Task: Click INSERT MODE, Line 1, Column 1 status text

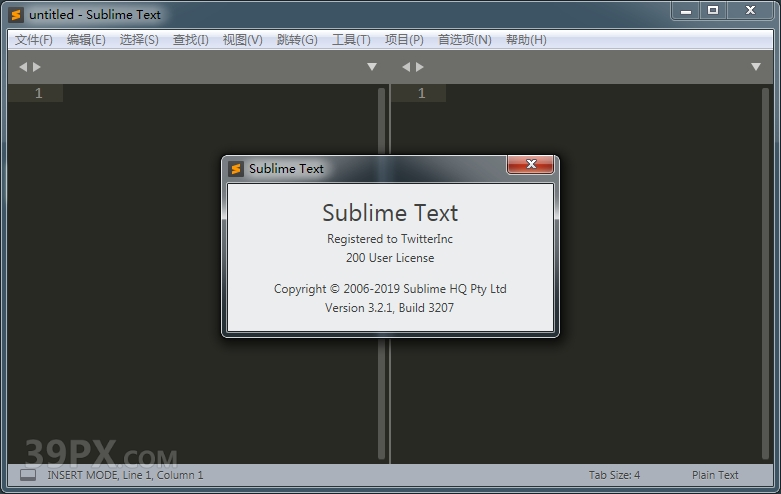Action: (x=125, y=475)
